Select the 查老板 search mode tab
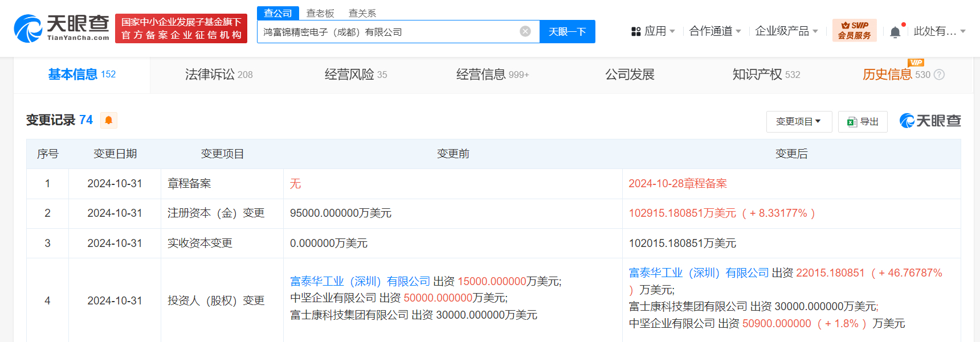Image resolution: width=980 pixels, height=342 pixels. [x=320, y=13]
